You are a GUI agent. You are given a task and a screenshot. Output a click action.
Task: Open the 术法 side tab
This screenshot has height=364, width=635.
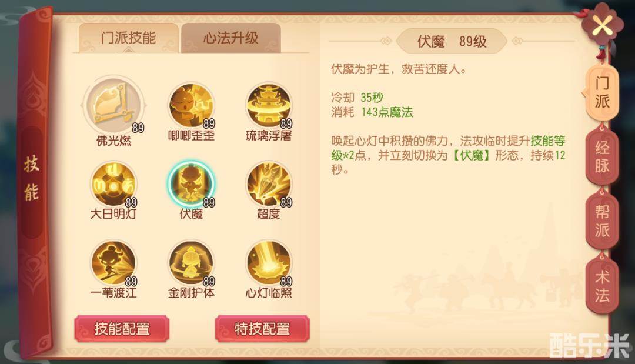coord(602,286)
